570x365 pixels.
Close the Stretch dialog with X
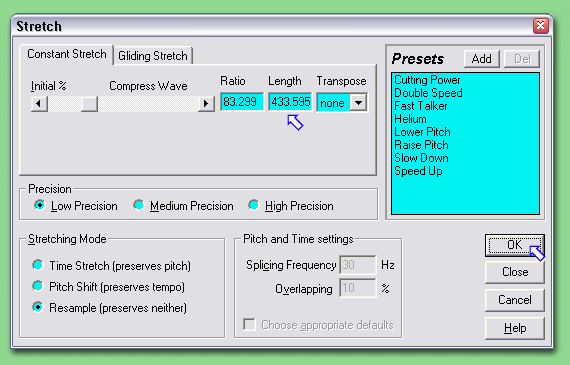pyautogui.click(x=541, y=26)
